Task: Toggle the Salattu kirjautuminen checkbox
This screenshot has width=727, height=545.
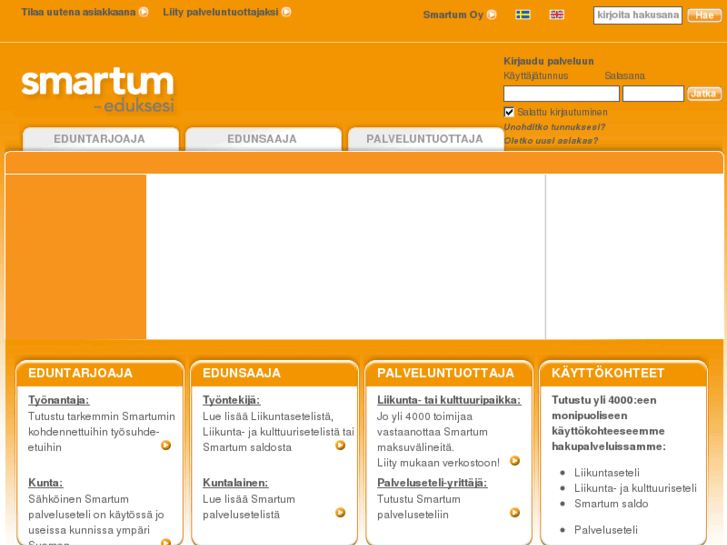Action: [509, 112]
